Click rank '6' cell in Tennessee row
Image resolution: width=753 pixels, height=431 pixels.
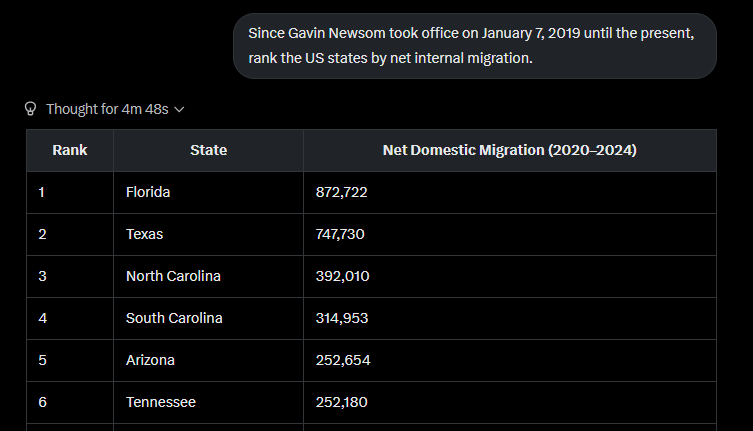tap(70, 402)
